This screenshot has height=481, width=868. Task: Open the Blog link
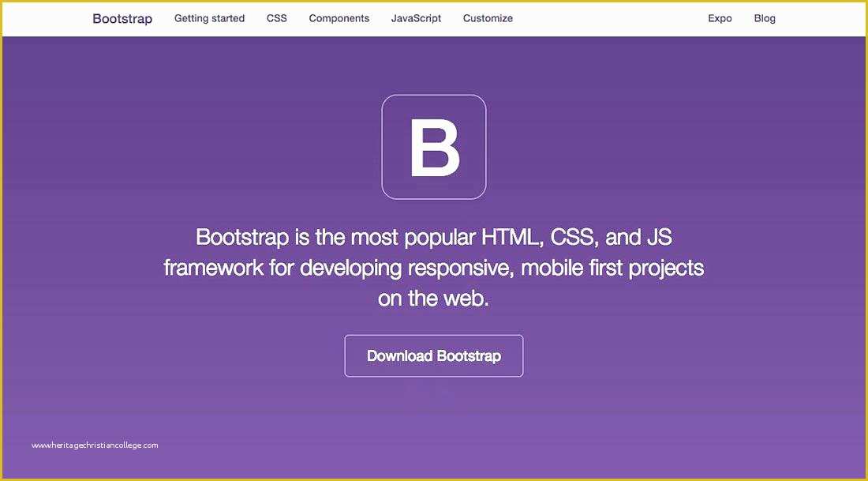(x=765, y=18)
